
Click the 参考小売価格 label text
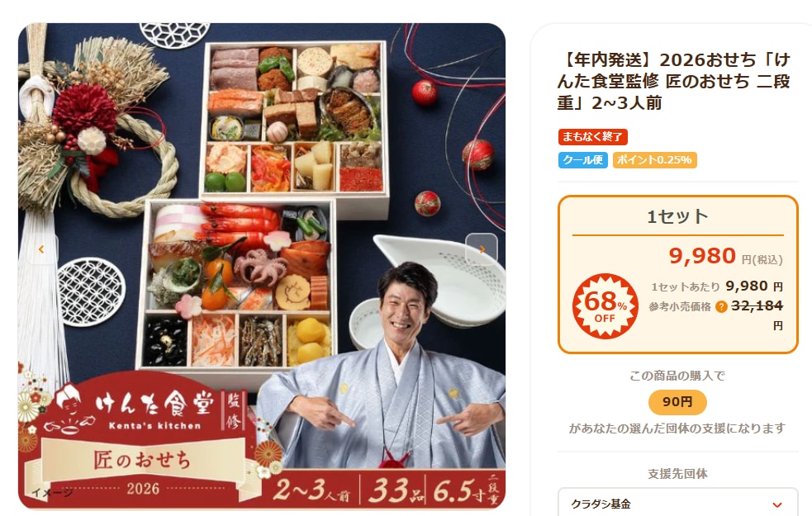680,307
